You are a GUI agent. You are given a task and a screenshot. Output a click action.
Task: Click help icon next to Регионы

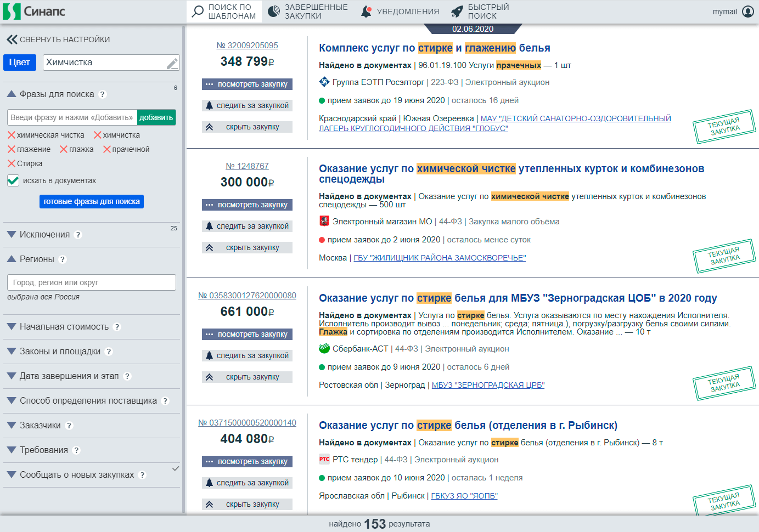click(x=63, y=259)
